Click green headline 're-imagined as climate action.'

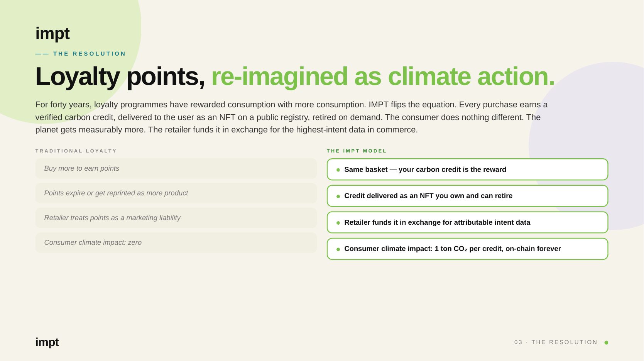click(383, 76)
